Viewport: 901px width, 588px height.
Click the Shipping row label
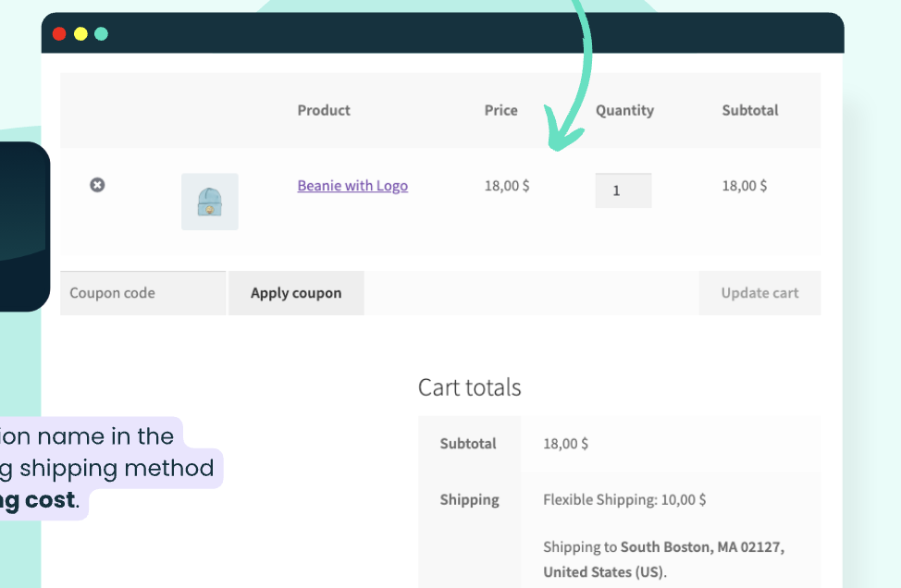[469, 499]
